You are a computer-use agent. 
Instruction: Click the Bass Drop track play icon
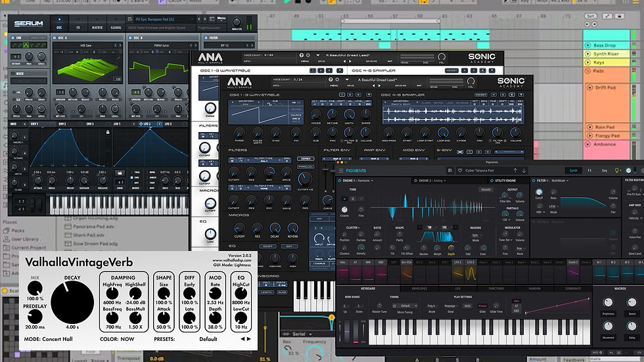pos(587,45)
